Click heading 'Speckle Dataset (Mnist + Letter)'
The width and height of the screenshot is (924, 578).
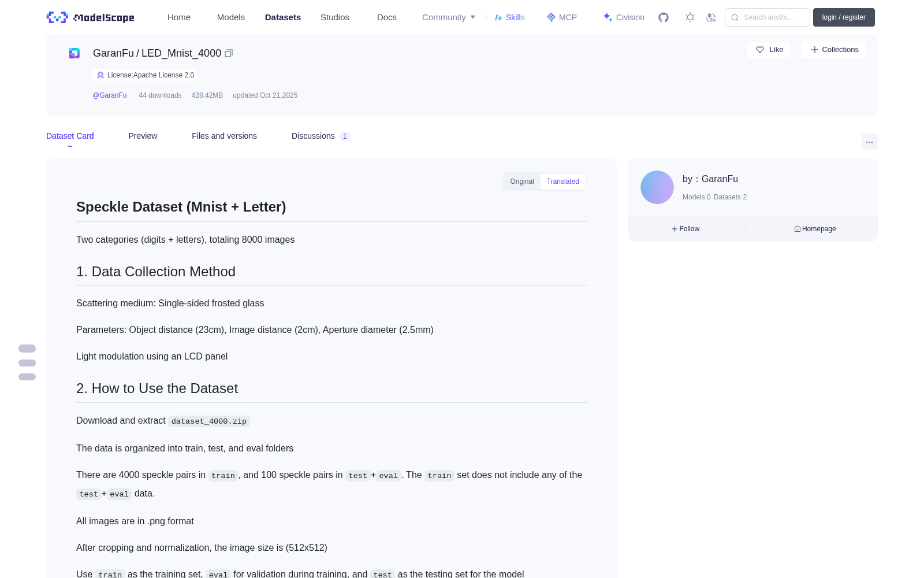(181, 207)
